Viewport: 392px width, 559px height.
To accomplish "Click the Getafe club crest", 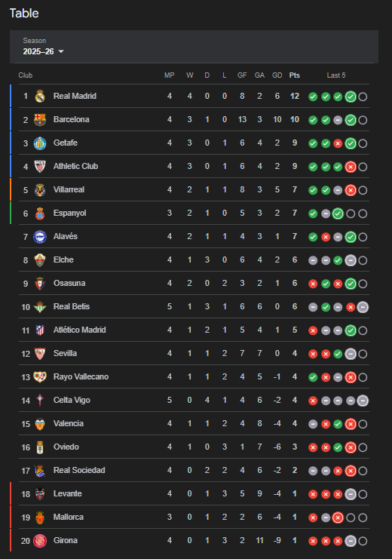I will 40,143.
